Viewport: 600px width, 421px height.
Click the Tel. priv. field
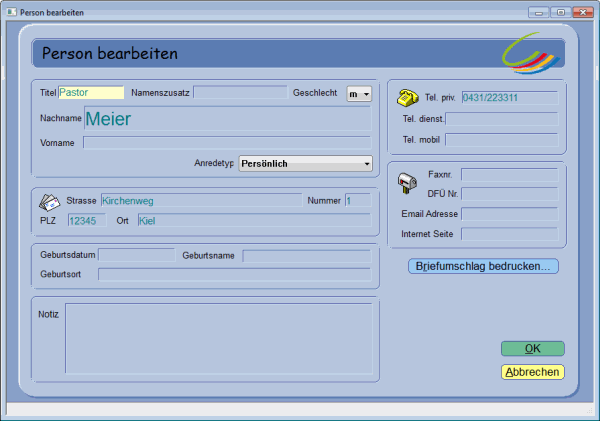pos(510,98)
